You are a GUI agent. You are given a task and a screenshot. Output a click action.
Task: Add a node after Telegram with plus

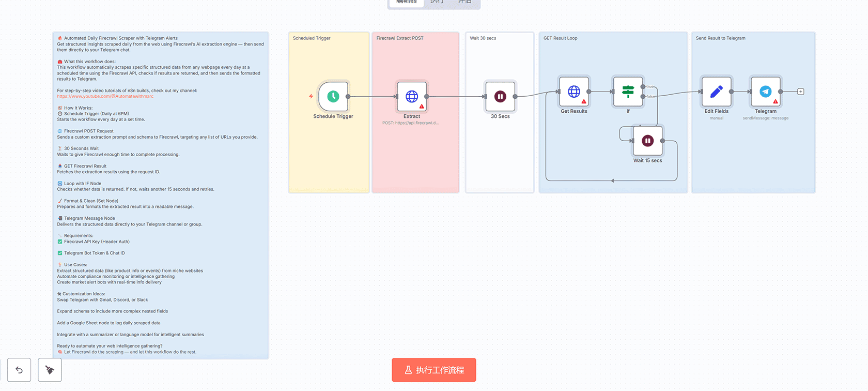[800, 92]
